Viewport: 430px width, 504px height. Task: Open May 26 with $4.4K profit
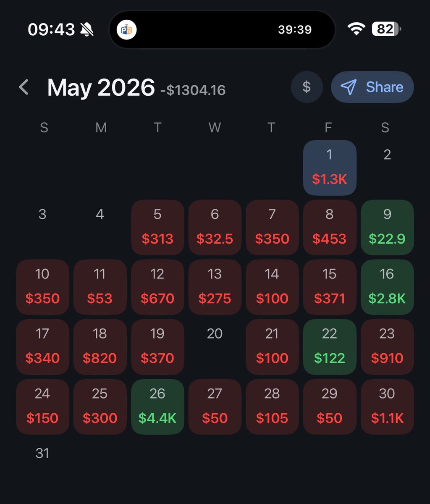click(157, 407)
